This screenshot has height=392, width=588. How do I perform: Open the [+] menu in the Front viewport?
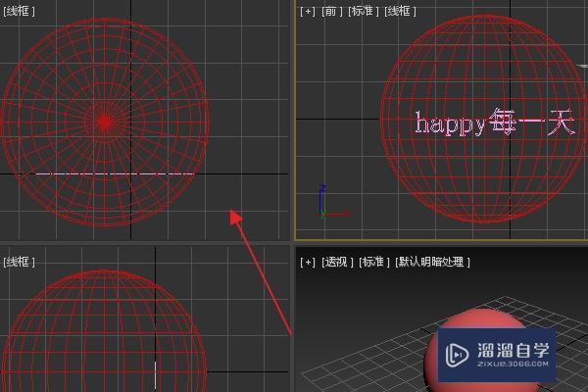pos(308,11)
